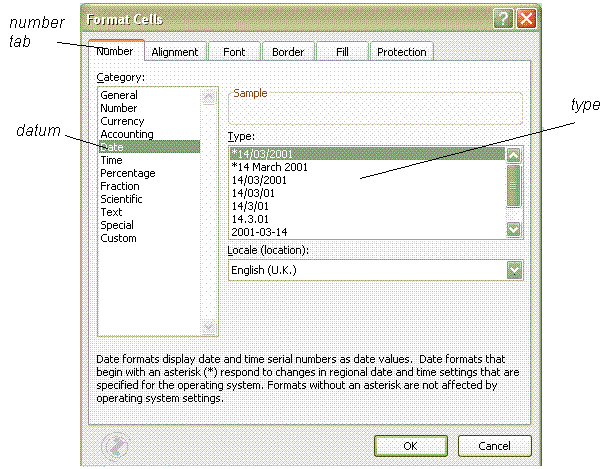Select the Custom category
Viewport: 608px width, 469px height.
[118, 238]
